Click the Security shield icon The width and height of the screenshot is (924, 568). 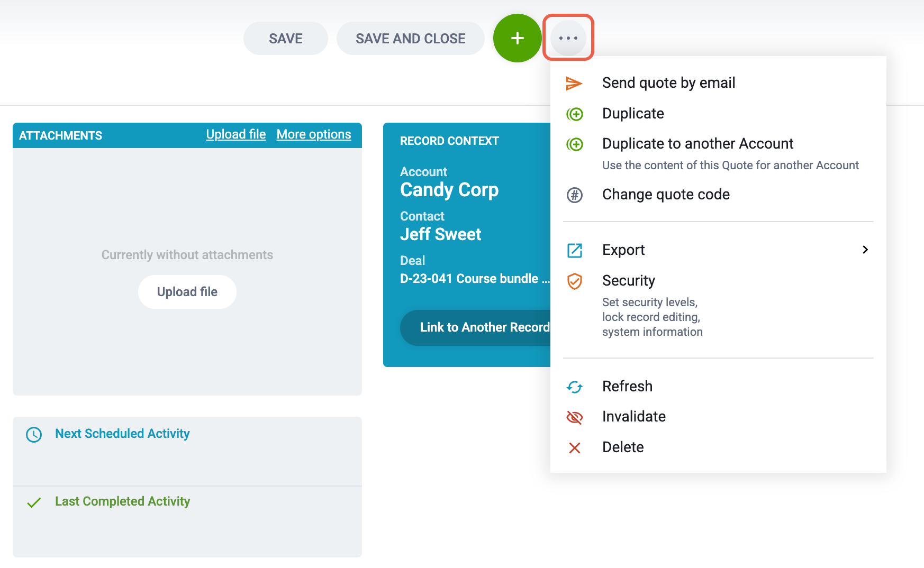tap(575, 281)
